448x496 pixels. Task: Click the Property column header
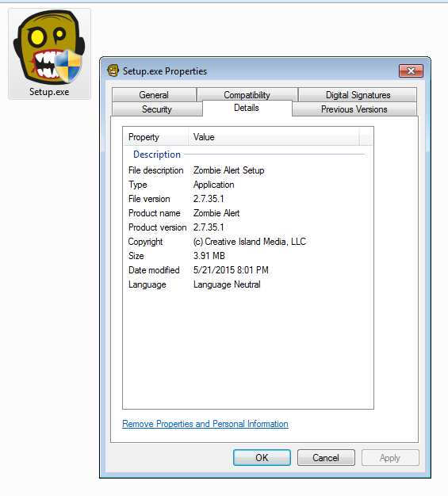pyautogui.click(x=155, y=137)
